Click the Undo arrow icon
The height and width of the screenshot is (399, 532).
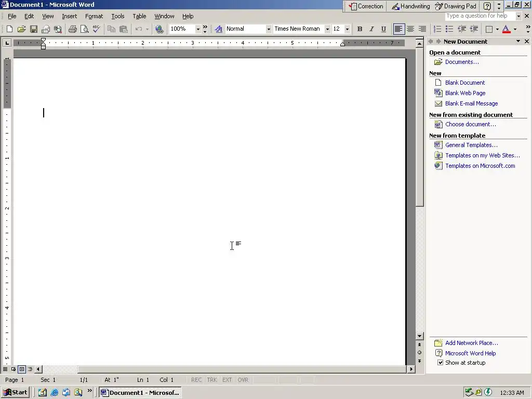138,29
